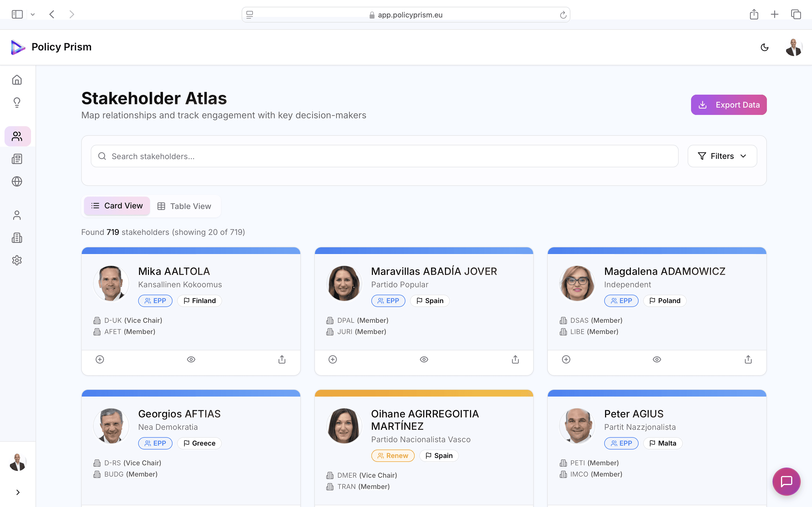
Task: Expand the sidebar with the bottom chevron
Action: tap(18, 492)
